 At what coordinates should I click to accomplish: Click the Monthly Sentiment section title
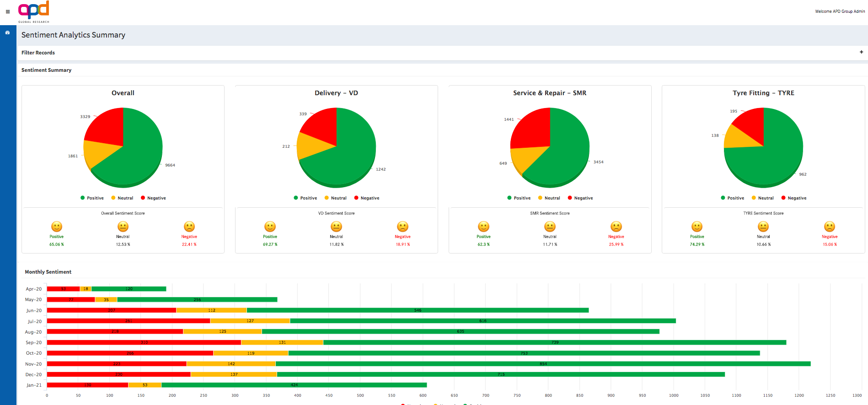coord(48,272)
